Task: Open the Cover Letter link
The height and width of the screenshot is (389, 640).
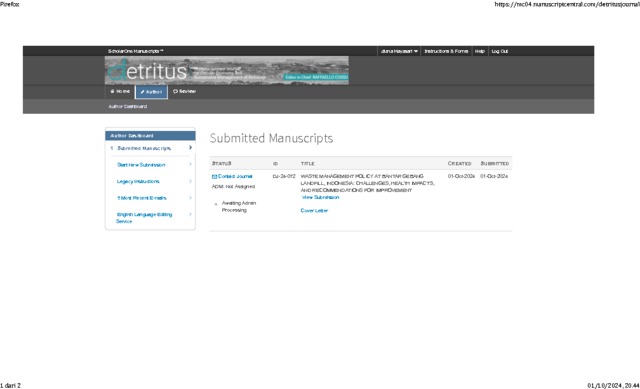Action: tap(314, 211)
